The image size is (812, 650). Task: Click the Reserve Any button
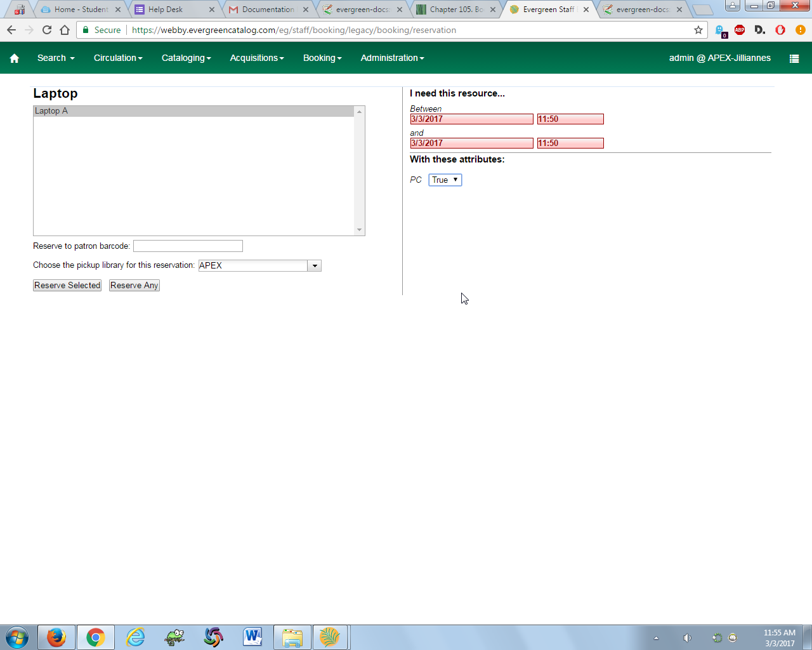134,286
